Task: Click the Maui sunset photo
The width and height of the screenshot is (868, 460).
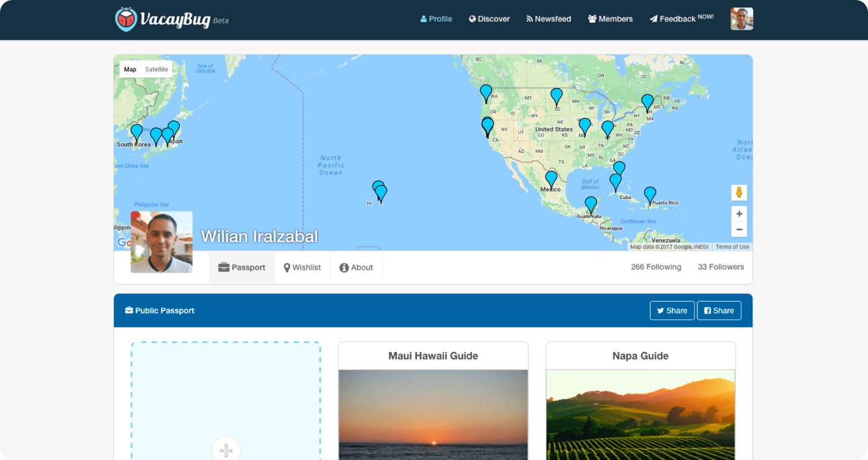Action: click(x=433, y=415)
